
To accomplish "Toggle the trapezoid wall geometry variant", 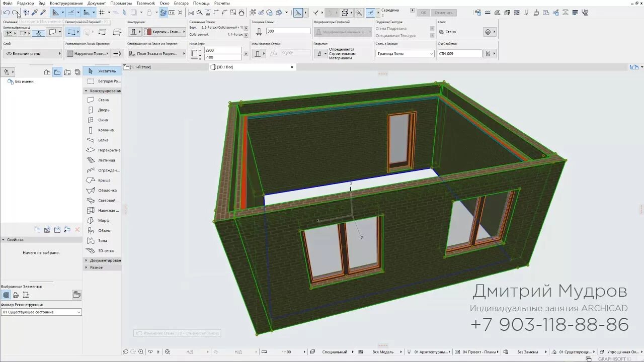I will pos(102,32).
